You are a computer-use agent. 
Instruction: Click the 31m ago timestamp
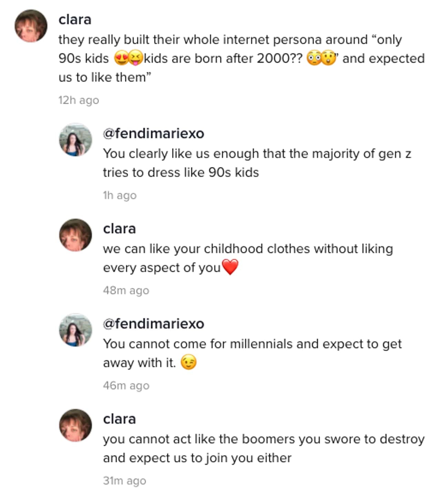tap(125, 480)
